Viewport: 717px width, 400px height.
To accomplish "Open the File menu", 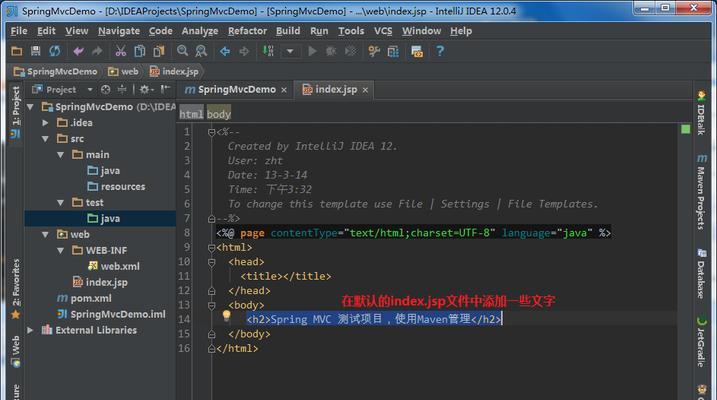I will point(19,31).
